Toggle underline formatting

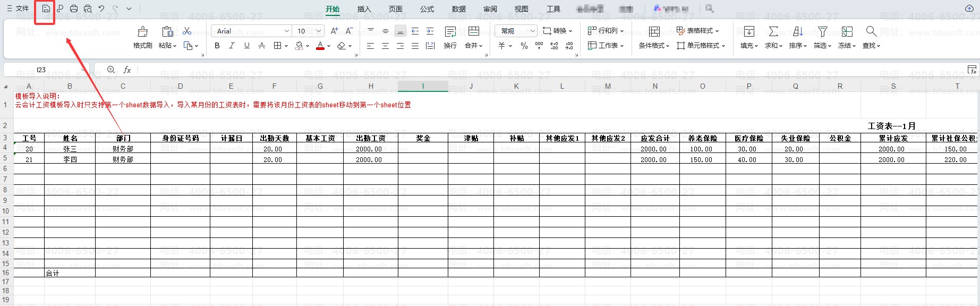[246, 46]
